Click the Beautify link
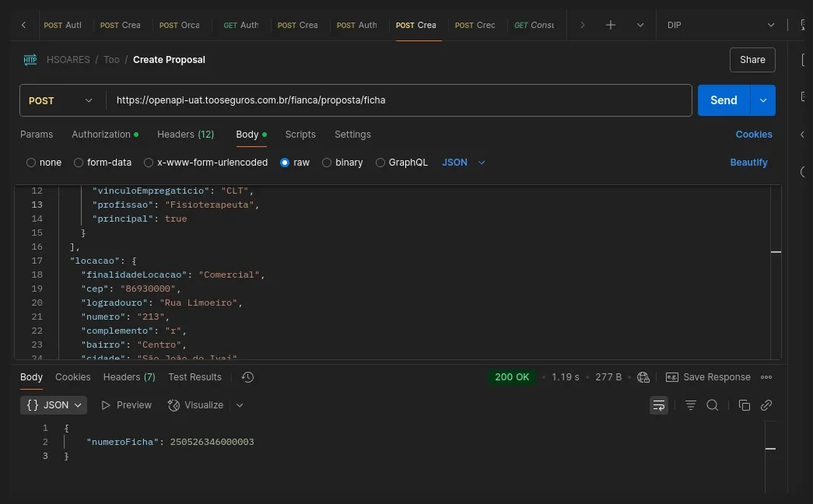Image resolution: width=813 pixels, height=504 pixels. pyautogui.click(x=748, y=163)
